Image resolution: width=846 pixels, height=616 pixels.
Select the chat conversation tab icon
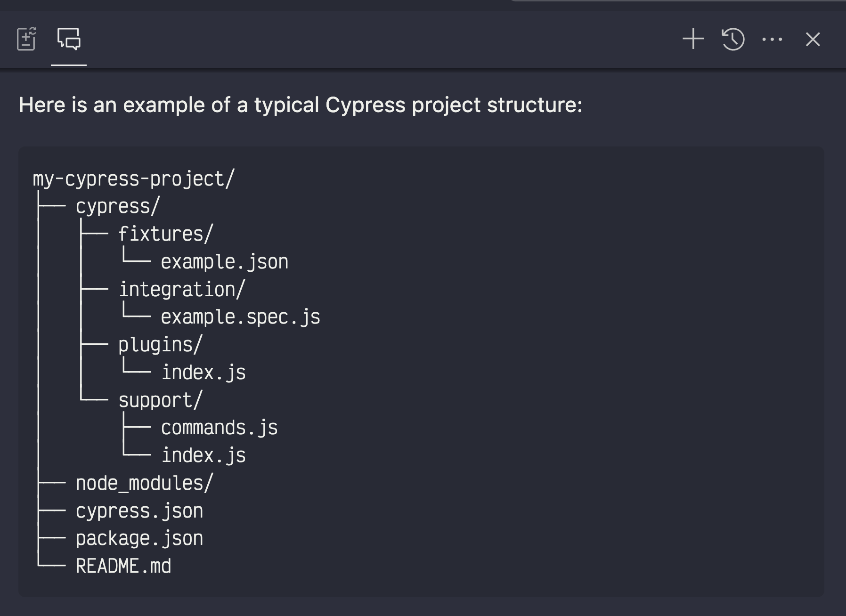coord(69,39)
